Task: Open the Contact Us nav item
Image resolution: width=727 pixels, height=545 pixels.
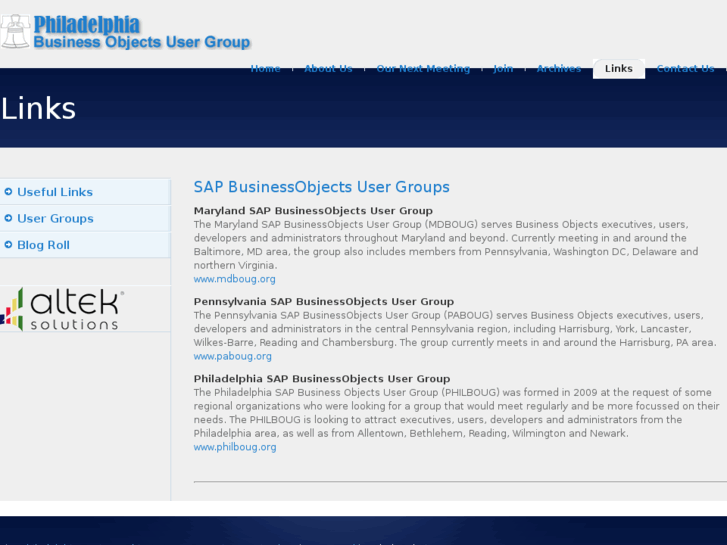Action: 685,69
